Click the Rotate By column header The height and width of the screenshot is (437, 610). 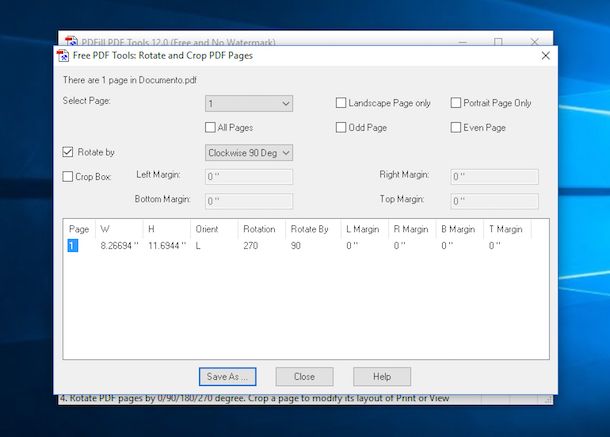click(313, 229)
